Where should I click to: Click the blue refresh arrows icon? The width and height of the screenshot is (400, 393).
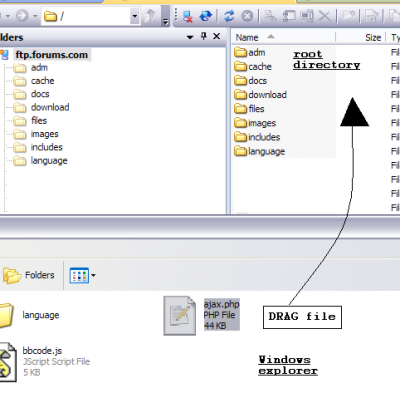tap(229, 16)
